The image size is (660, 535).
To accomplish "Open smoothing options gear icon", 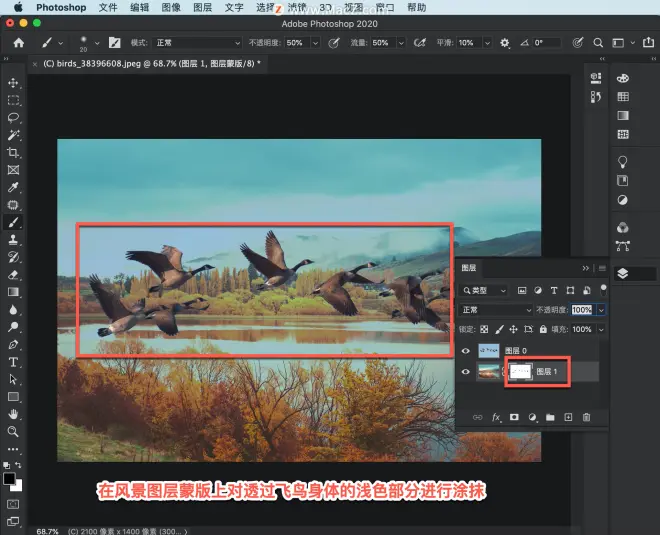I will (504, 43).
